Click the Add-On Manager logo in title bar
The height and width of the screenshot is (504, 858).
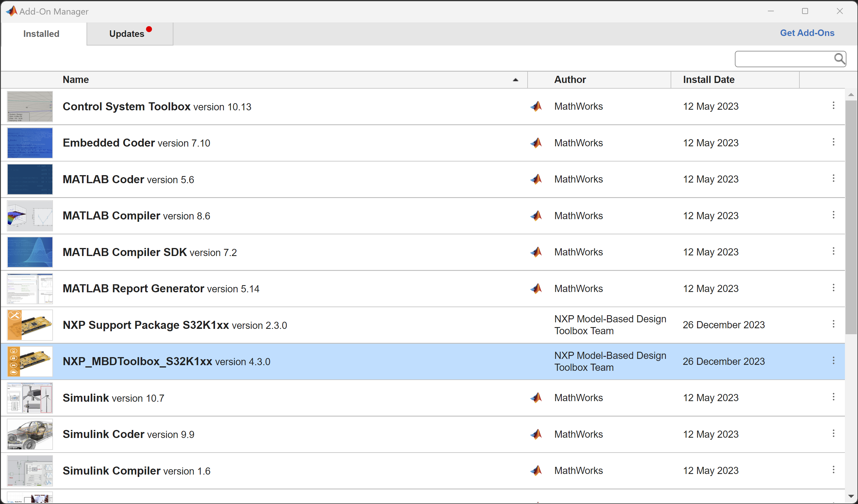click(x=11, y=11)
